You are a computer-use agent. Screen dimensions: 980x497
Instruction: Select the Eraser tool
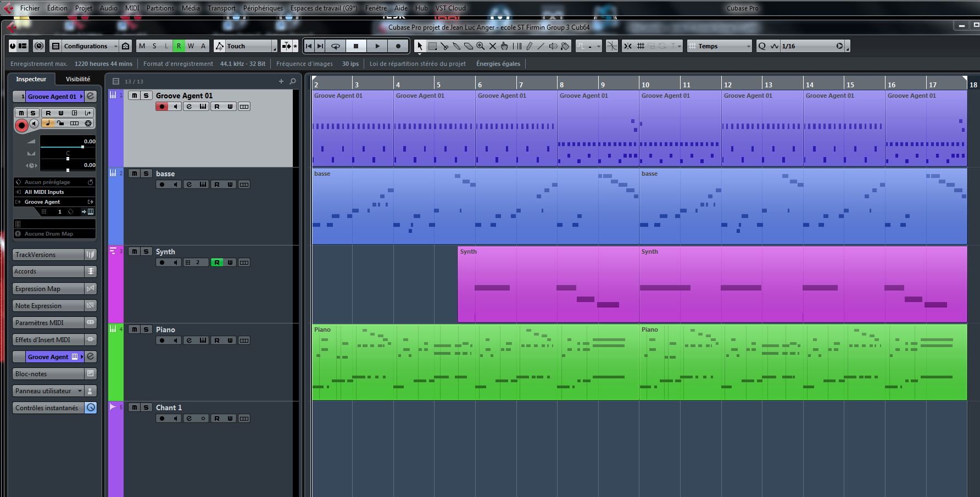pos(469,46)
